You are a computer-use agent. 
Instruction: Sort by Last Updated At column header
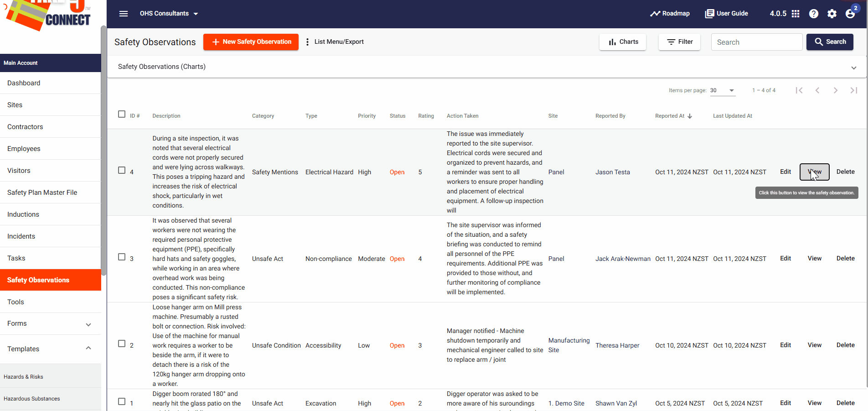733,116
